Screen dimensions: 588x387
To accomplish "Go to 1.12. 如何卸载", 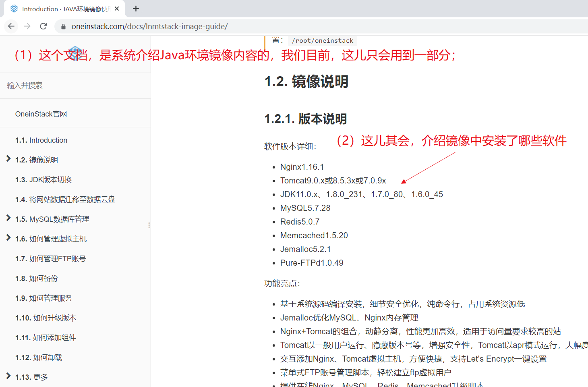I will [x=39, y=358].
